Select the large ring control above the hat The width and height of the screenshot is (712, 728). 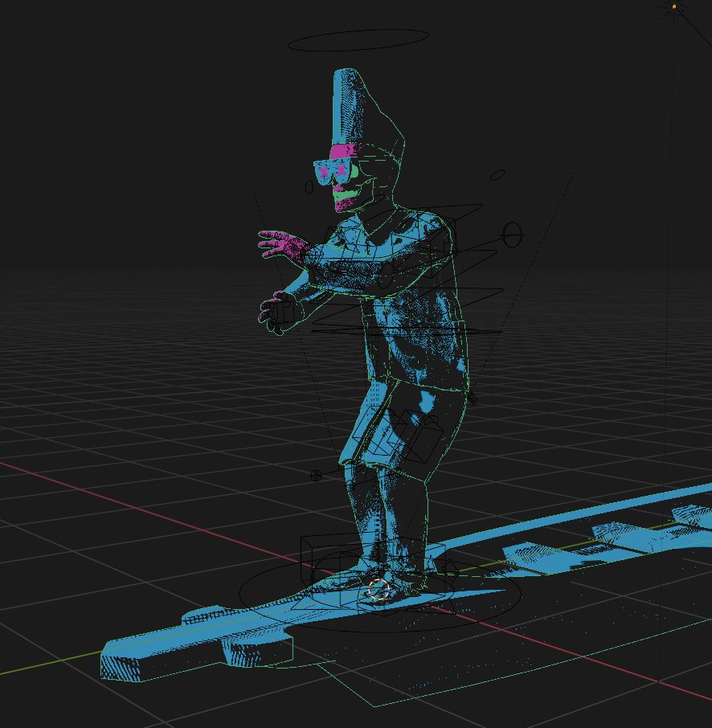[x=358, y=40]
